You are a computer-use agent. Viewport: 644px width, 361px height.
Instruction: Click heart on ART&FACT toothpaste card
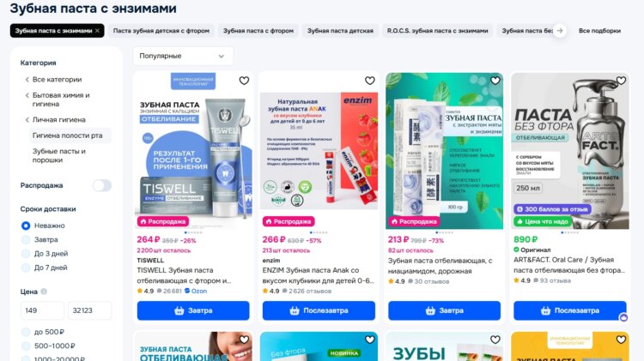(x=621, y=81)
